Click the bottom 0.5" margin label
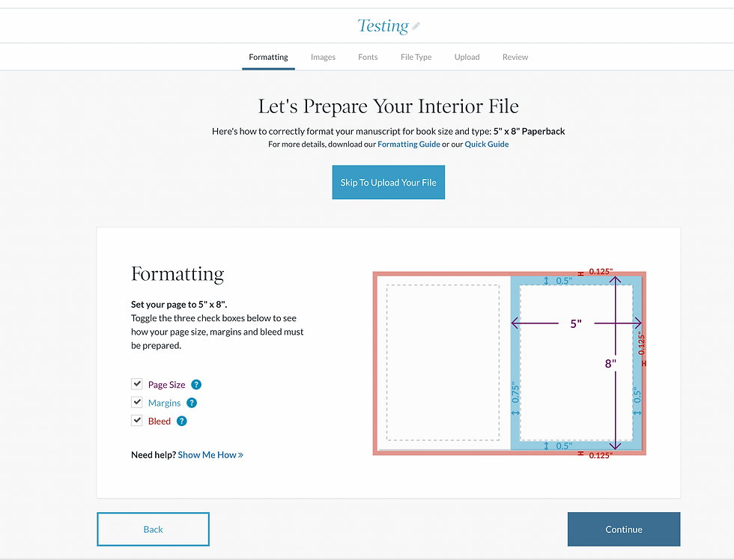This screenshot has height=560, width=734. [564, 446]
